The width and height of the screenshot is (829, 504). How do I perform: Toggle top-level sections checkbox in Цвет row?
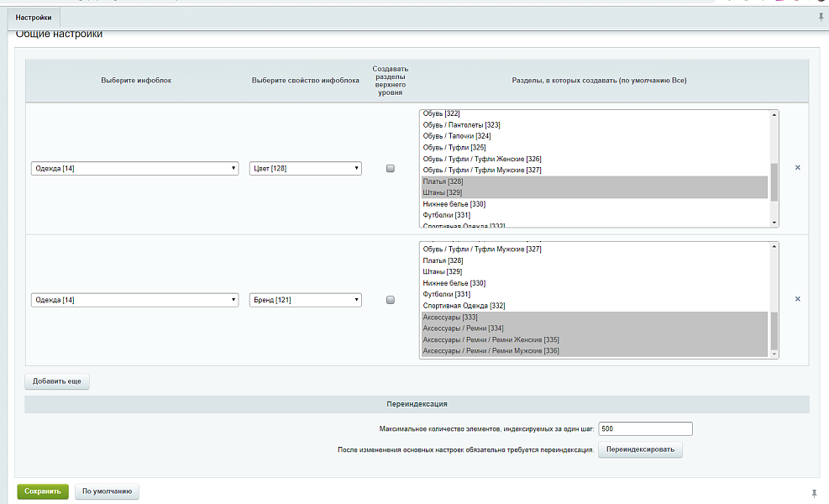coord(390,169)
